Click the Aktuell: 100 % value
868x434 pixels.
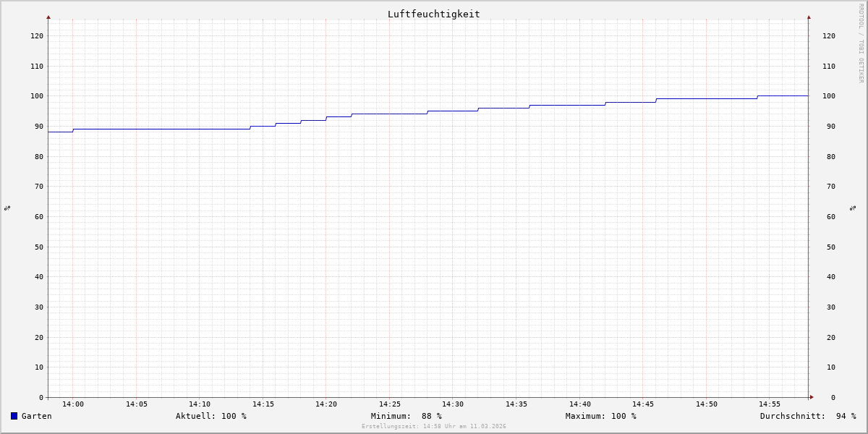(x=210, y=416)
